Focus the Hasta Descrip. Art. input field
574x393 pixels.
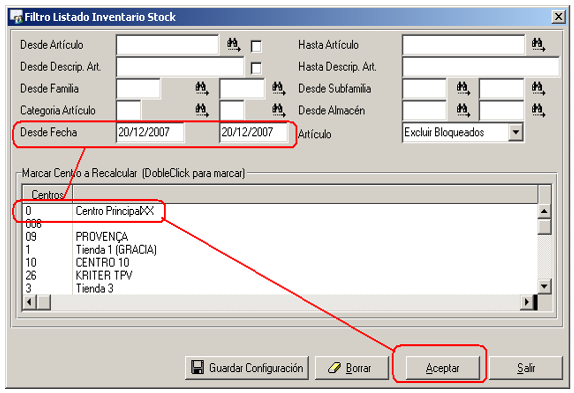pyautogui.click(x=481, y=67)
